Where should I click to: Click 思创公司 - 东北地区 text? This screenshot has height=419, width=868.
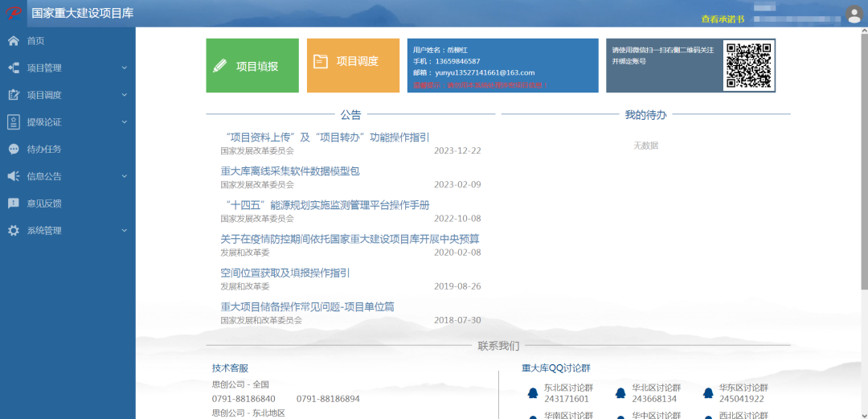tap(248, 413)
